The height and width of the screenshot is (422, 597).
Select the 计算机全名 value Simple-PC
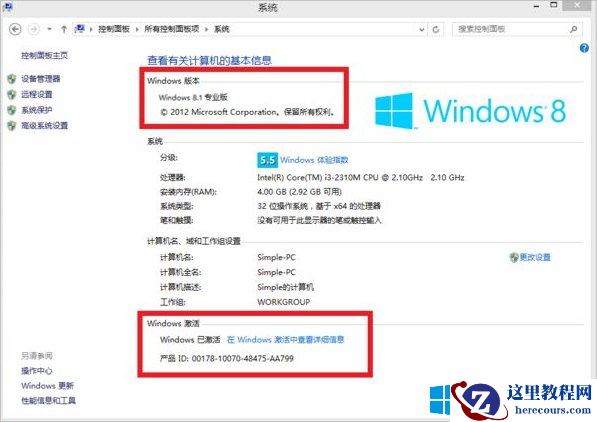click(276, 272)
